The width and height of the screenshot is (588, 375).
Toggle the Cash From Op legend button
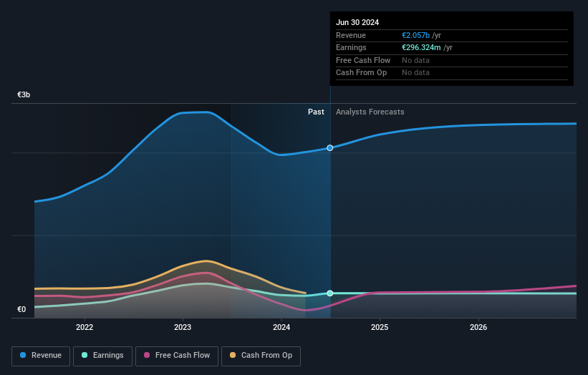click(x=261, y=356)
